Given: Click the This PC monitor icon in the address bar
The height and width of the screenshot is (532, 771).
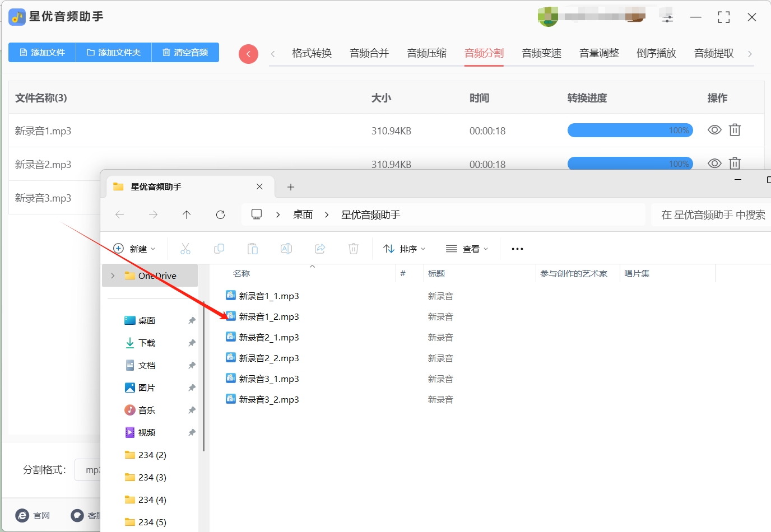Looking at the screenshot, I should (x=257, y=214).
